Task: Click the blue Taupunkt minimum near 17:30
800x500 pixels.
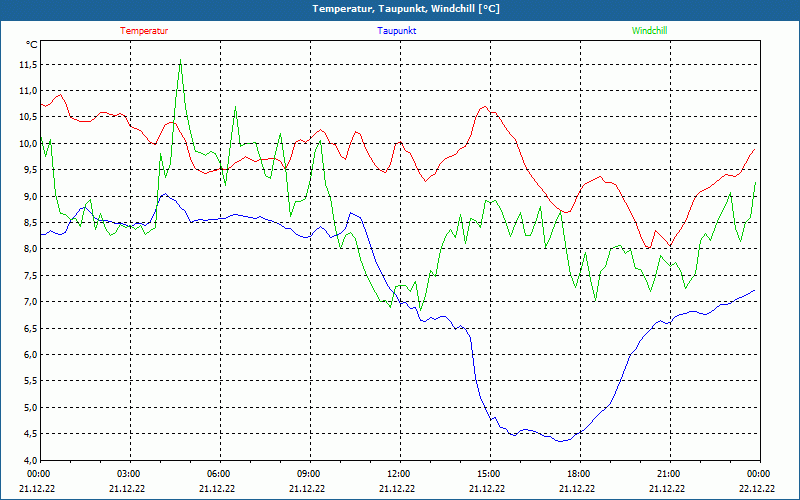Action: tap(561, 441)
